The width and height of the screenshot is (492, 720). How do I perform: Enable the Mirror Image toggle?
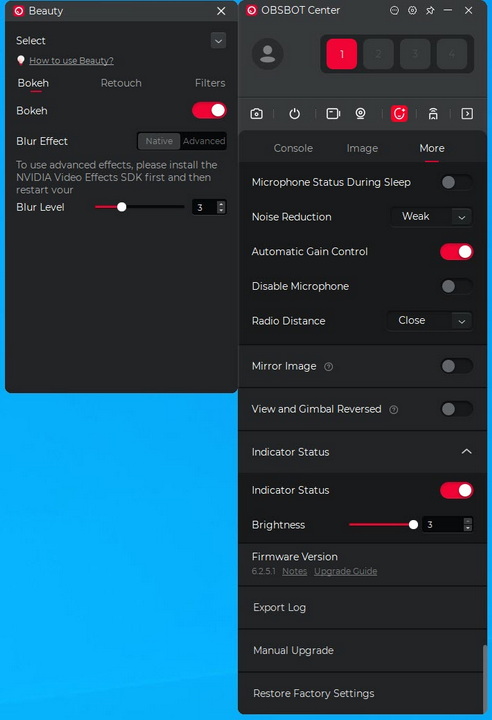pyautogui.click(x=456, y=366)
